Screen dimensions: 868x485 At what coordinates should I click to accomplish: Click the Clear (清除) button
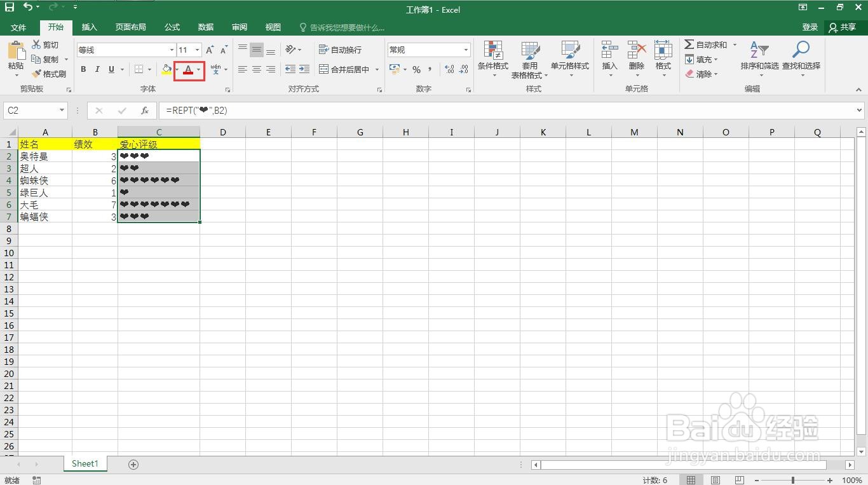(x=702, y=74)
